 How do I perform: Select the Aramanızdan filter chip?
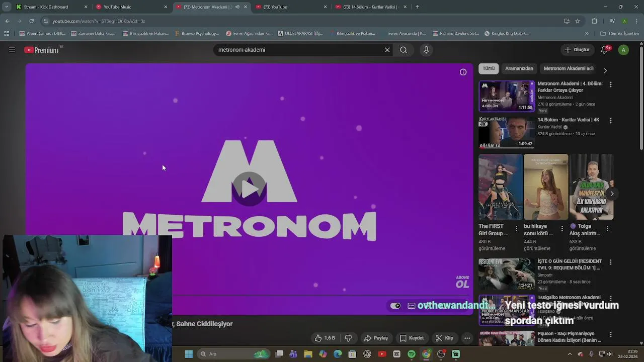tap(519, 68)
